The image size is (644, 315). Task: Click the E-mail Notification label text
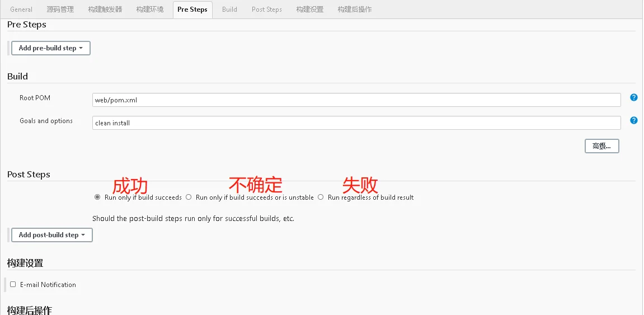48,285
